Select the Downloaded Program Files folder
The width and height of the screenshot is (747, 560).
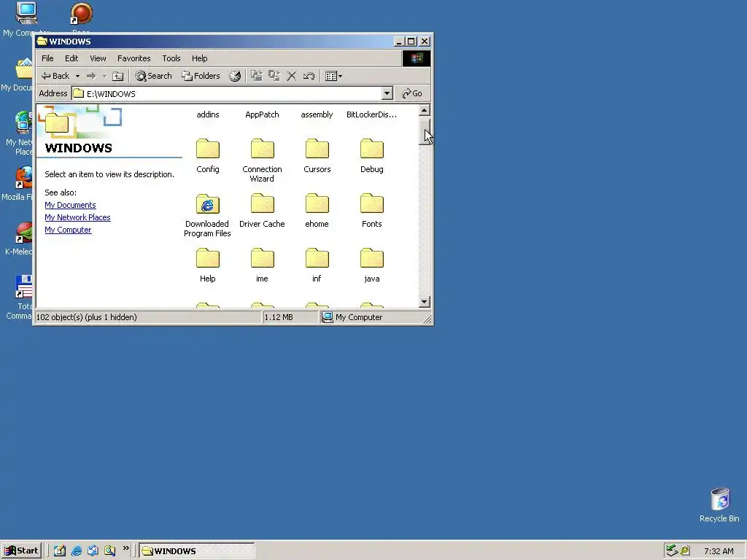(208, 215)
